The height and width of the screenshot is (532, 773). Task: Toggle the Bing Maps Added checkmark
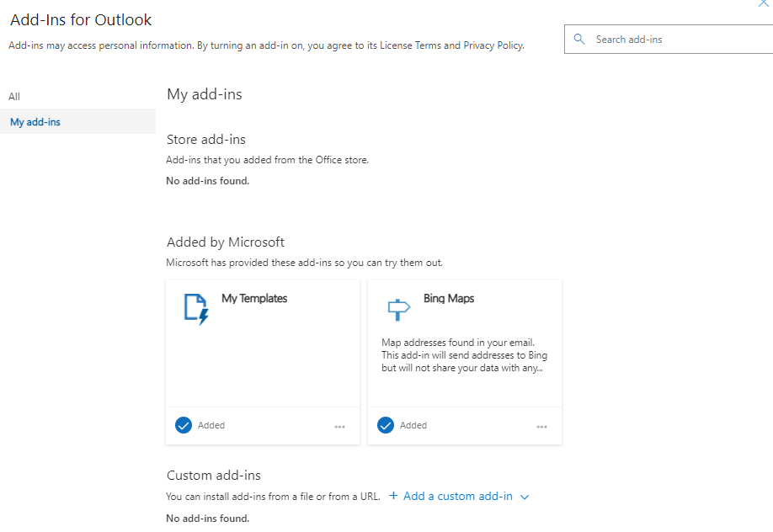click(386, 425)
